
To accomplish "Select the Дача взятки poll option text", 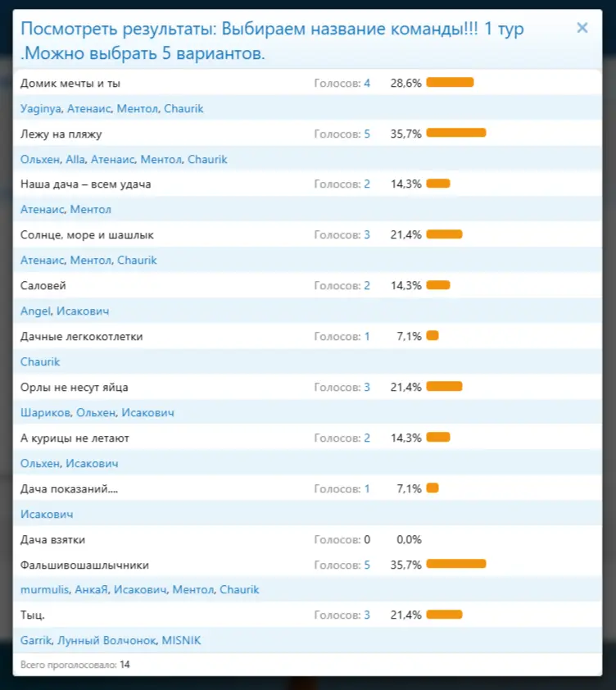I will 52,540.
